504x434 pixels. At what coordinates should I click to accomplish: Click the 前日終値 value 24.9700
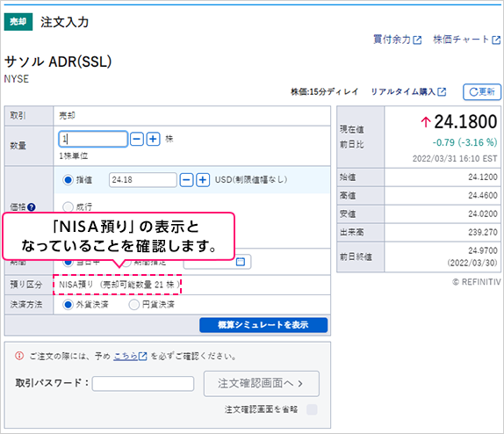483,250
